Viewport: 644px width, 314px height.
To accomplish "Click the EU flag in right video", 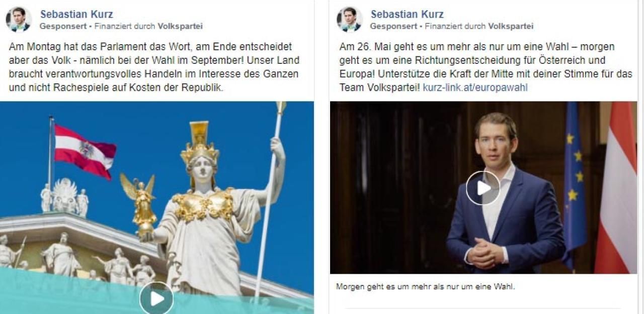I will coord(575,186).
